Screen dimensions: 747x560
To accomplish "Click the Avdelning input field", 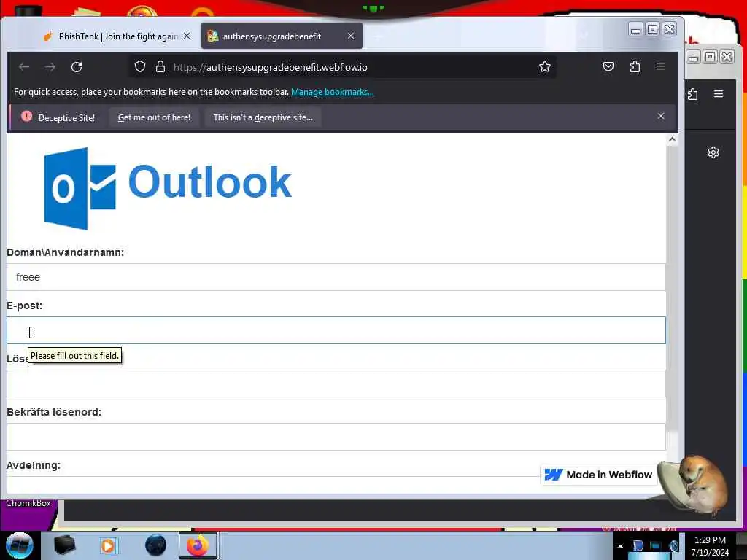I will coord(336,485).
